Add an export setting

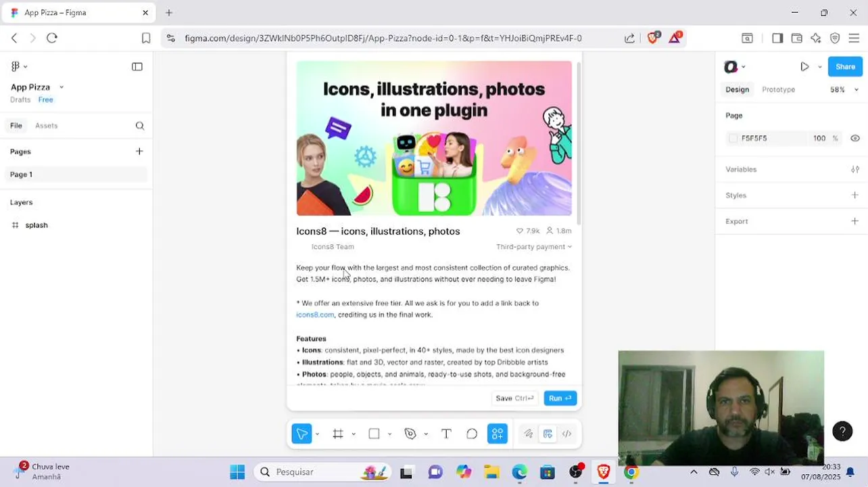(854, 221)
